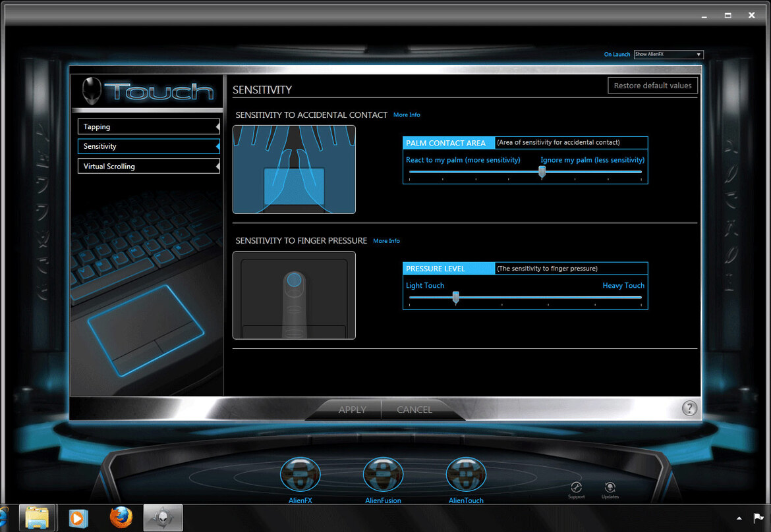Screen dimensions: 771x532
Task: Open File Explorer from the taskbar
Action: pos(37,518)
